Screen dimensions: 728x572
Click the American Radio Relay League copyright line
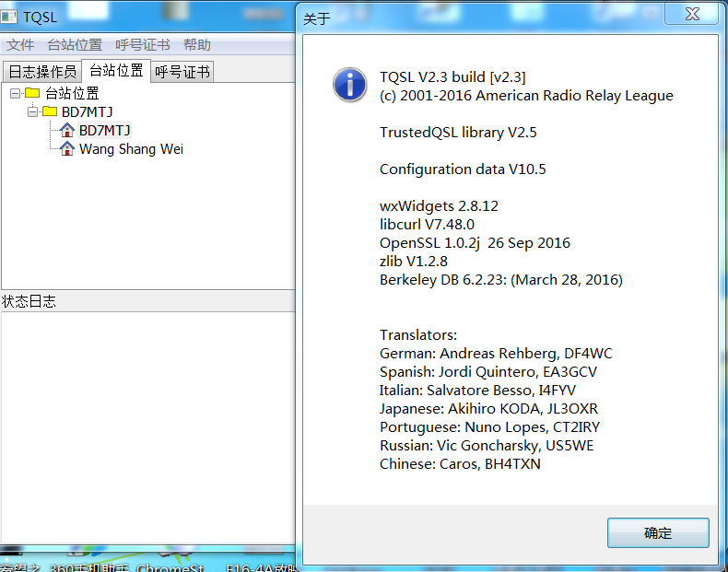pyautogui.click(x=526, y=96)
